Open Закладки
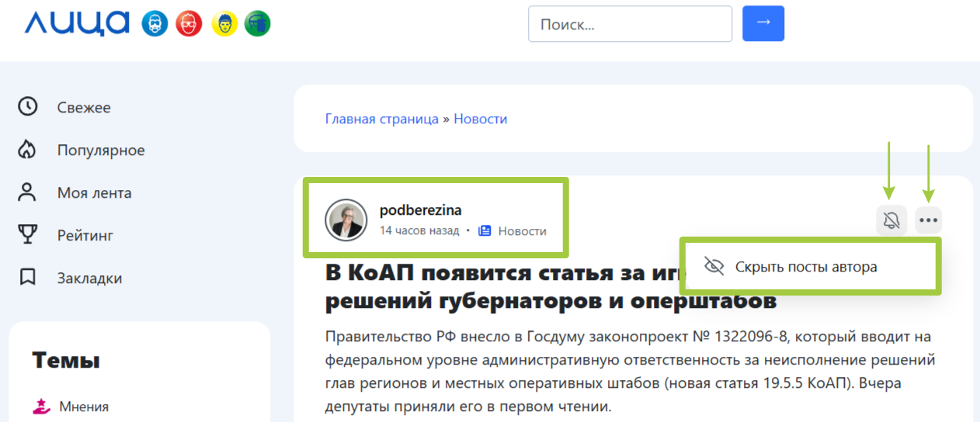This screenshot has width=980, height=422. [89, 278]
